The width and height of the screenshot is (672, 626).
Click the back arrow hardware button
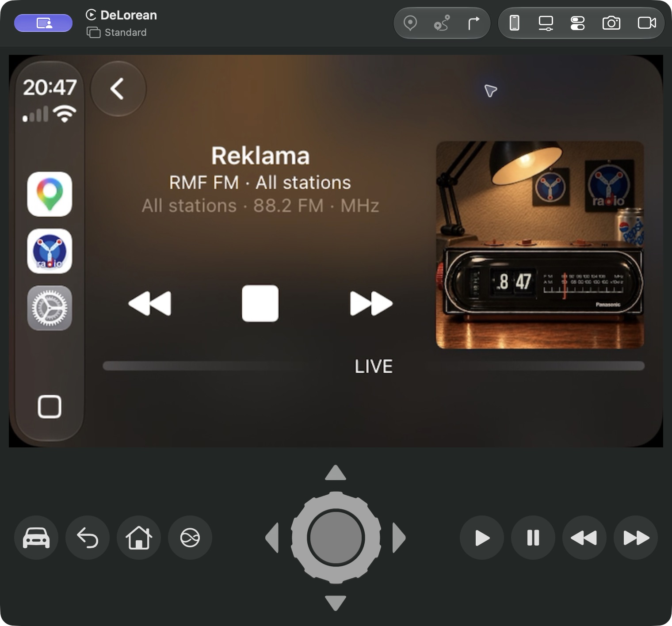(88, 538)
